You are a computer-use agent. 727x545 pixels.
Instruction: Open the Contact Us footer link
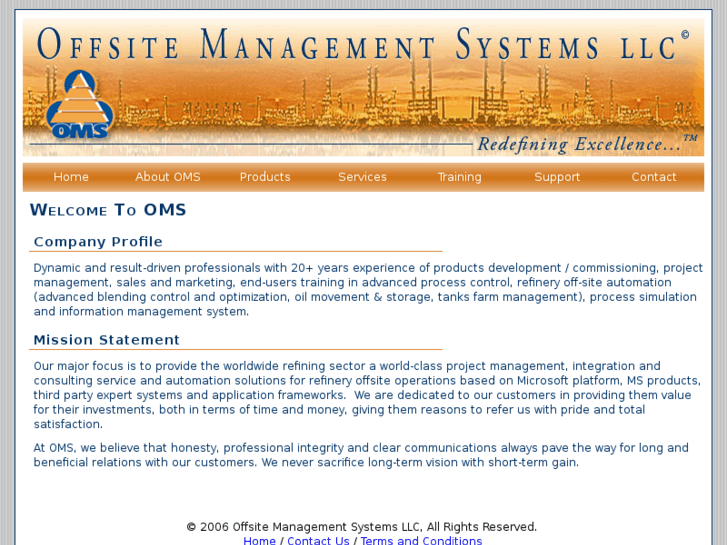tap(318, 540)
